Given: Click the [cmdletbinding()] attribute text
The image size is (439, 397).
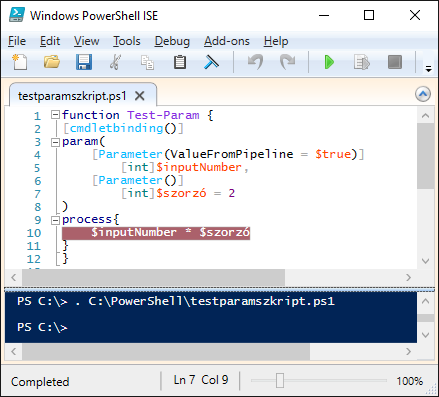Looking at the screenshot, I should pos(123,128).
